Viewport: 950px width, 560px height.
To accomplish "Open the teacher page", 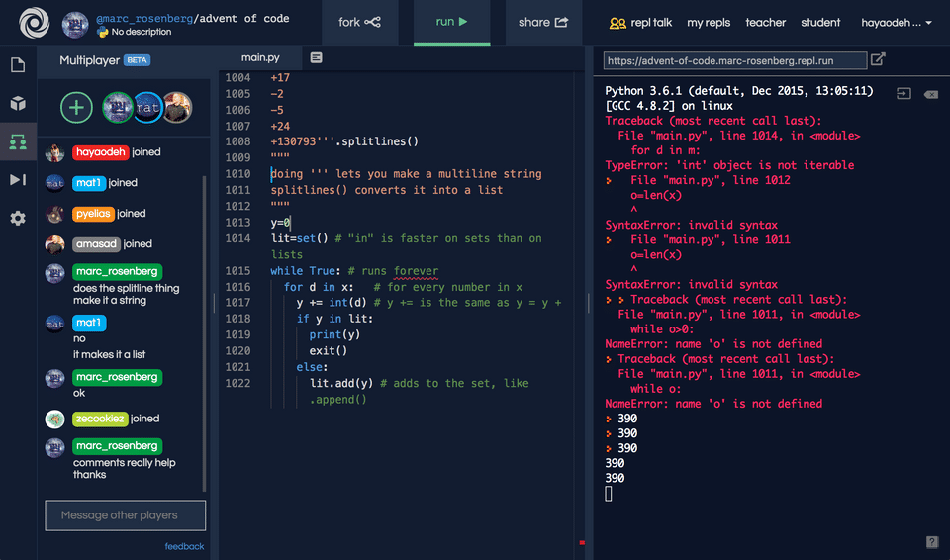I will click(x=765, y=23).
